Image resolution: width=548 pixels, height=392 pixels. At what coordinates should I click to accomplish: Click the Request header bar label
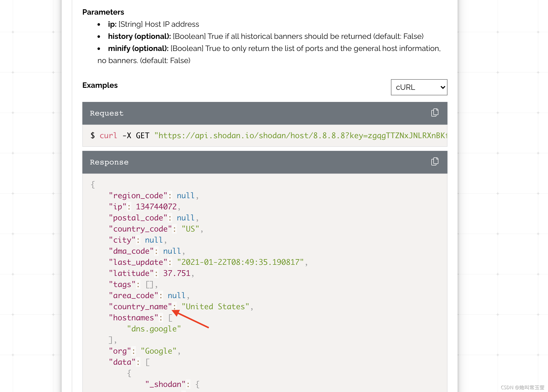point(107,113)
